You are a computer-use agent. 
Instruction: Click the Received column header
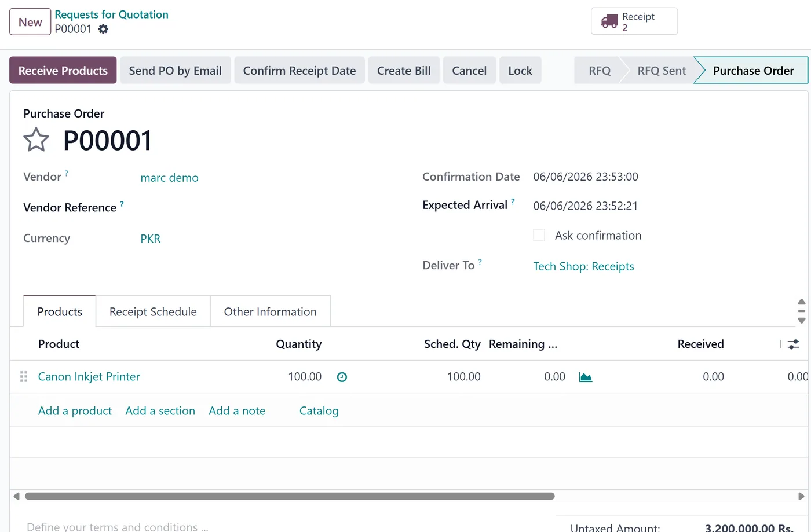[700, 344]
